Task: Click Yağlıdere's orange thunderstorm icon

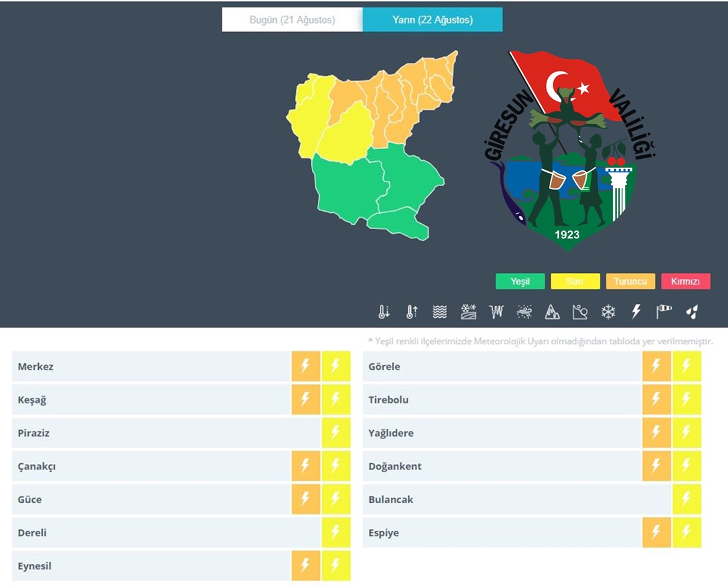Action: point(656,433)
